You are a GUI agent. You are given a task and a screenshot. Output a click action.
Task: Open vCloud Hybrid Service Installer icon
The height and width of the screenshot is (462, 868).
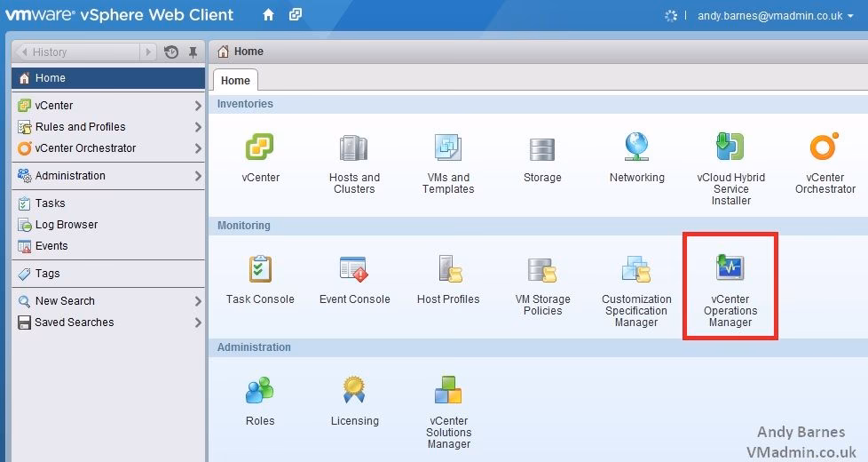coord(730,147)
